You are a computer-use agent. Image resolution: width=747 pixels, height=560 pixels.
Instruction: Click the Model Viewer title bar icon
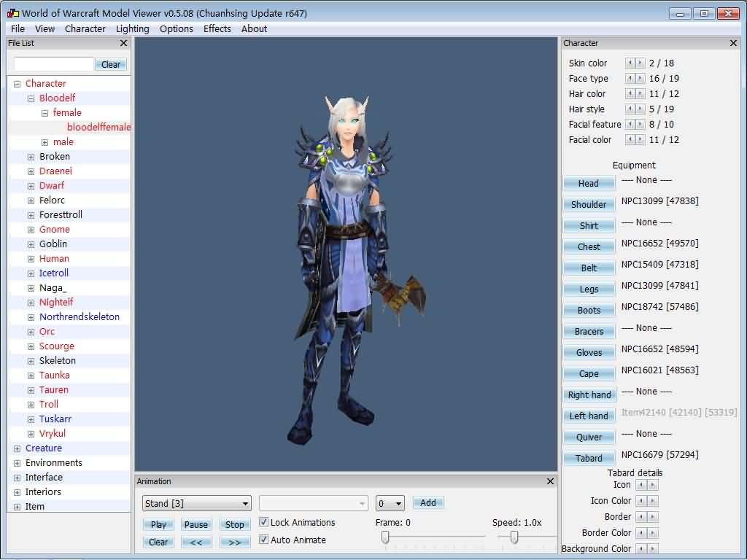click(x=13, y=13)
